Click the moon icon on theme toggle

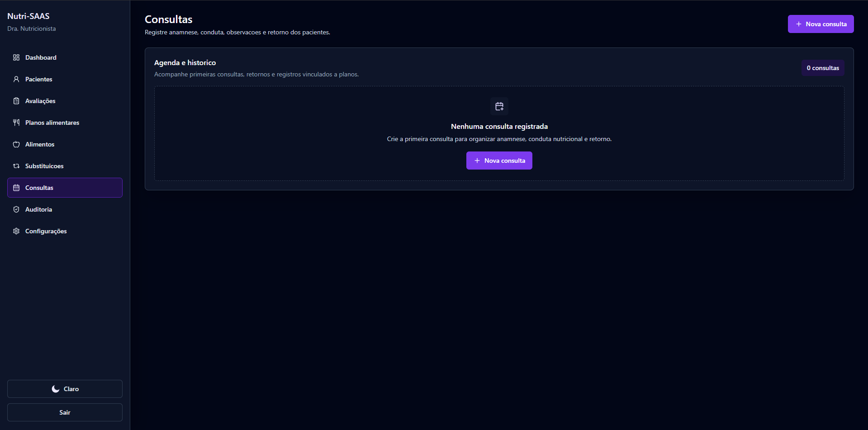(x=56, y=389)
